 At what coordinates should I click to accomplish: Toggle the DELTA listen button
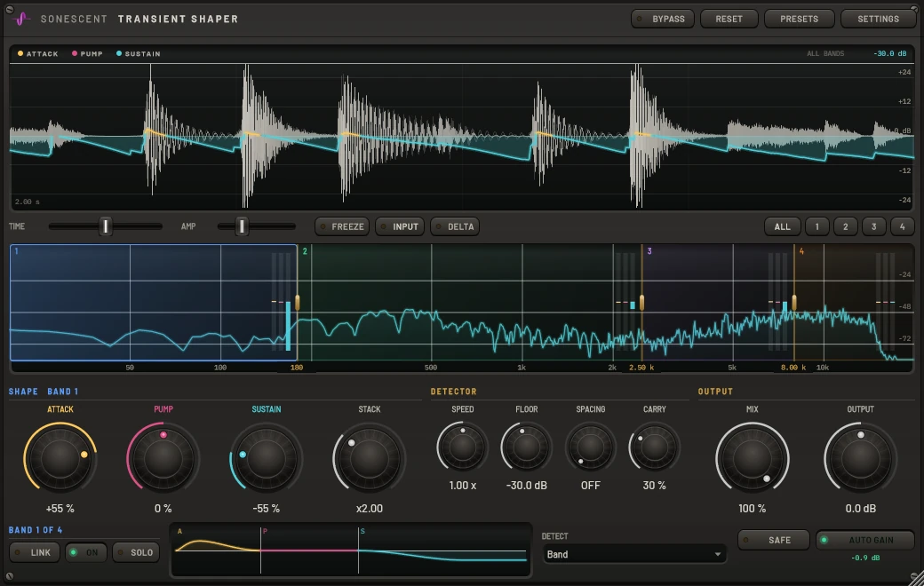(454, 226)
